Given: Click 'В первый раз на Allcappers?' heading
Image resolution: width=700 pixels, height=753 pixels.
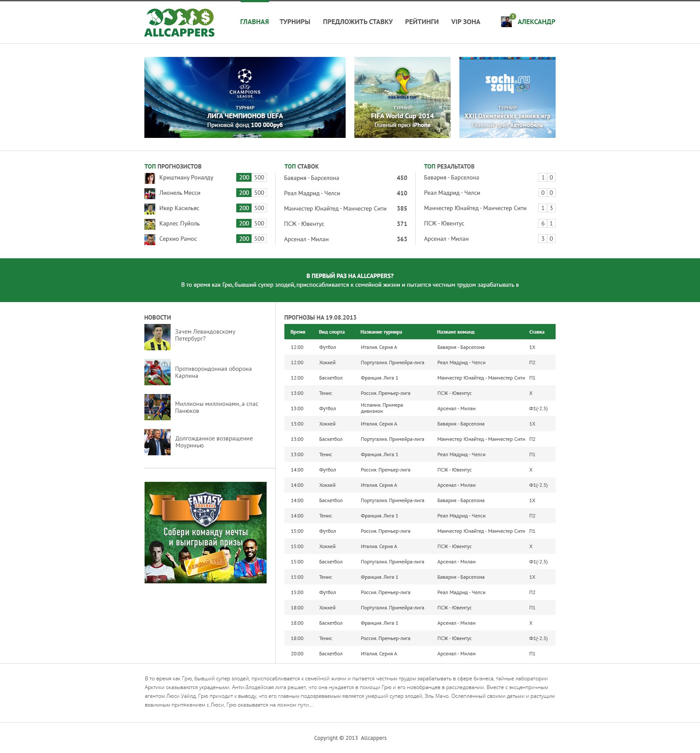Looking at the screenshot, I should pos(350,276).
